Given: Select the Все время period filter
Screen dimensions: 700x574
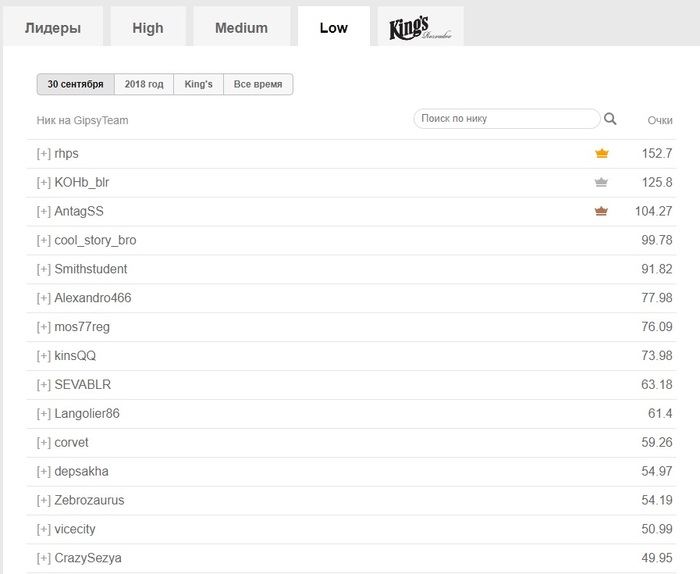Looking at the screenshot, I should pyautogui.click(x=258, y=85).
